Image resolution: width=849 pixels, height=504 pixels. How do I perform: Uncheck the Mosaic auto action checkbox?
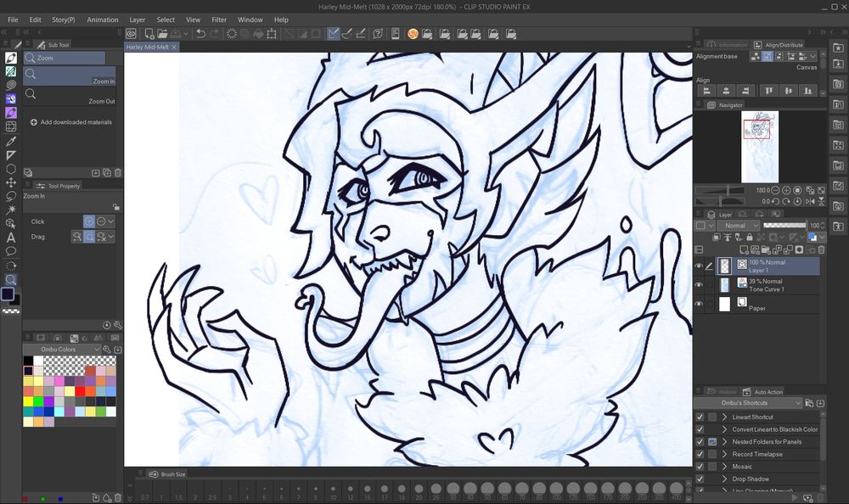(700, 467)
